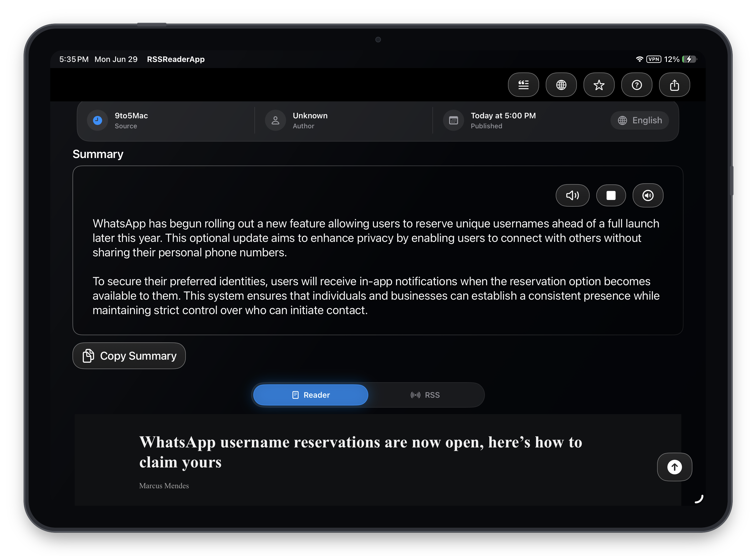Open article in browser via globe icon

click(x=561, y=85)
